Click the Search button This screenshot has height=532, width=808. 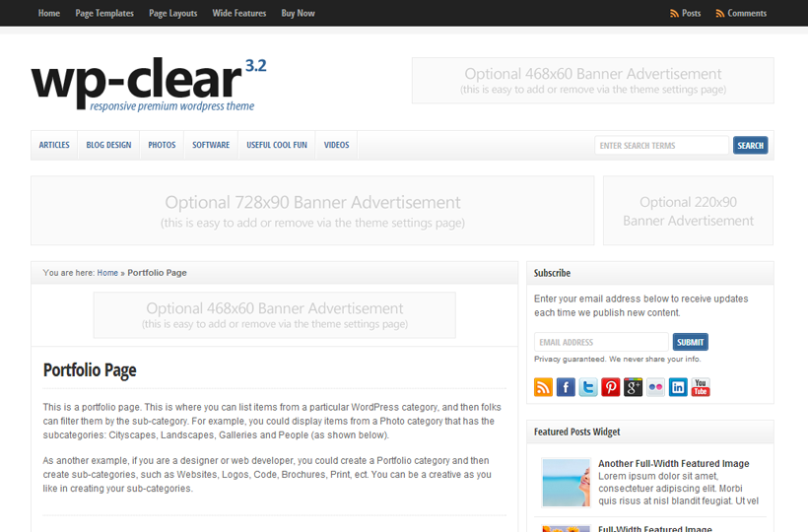coord(750,145)
